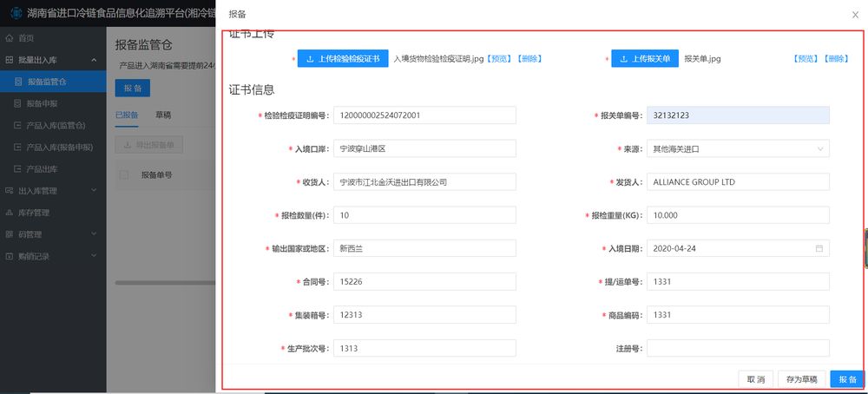
Task: Click the 产品出库 menu icon
Action: (x=19, y=168)
